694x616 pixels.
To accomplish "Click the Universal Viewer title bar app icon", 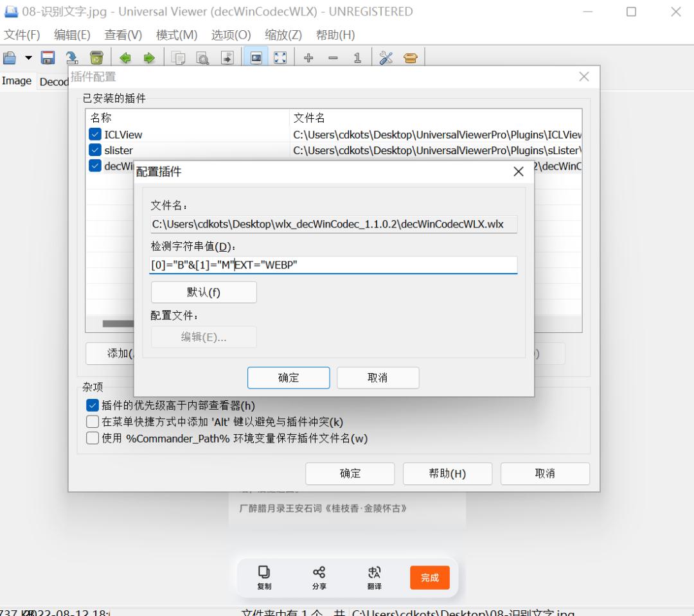I will 11,12.
